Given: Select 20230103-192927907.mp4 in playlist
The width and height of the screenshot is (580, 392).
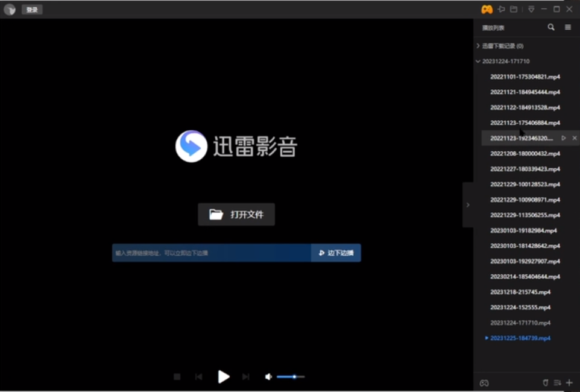Looking at the screenshot, I should [525, 261].
